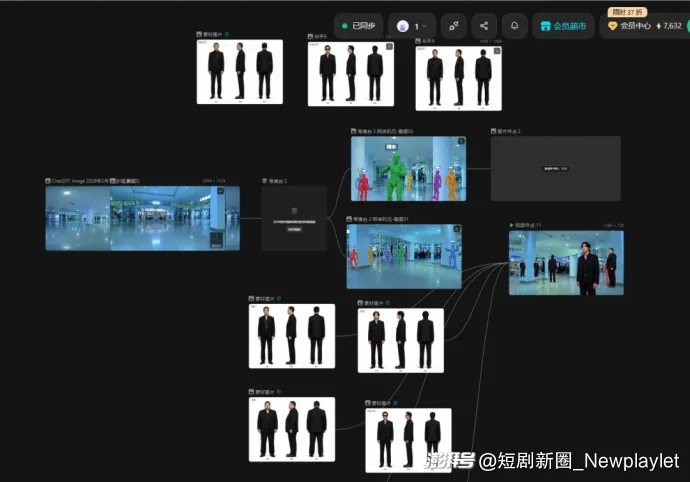Click corner icon on 杀手A character sheet
Image resolution: width=690 pixels, height=482 pixels.
point(497,51)
